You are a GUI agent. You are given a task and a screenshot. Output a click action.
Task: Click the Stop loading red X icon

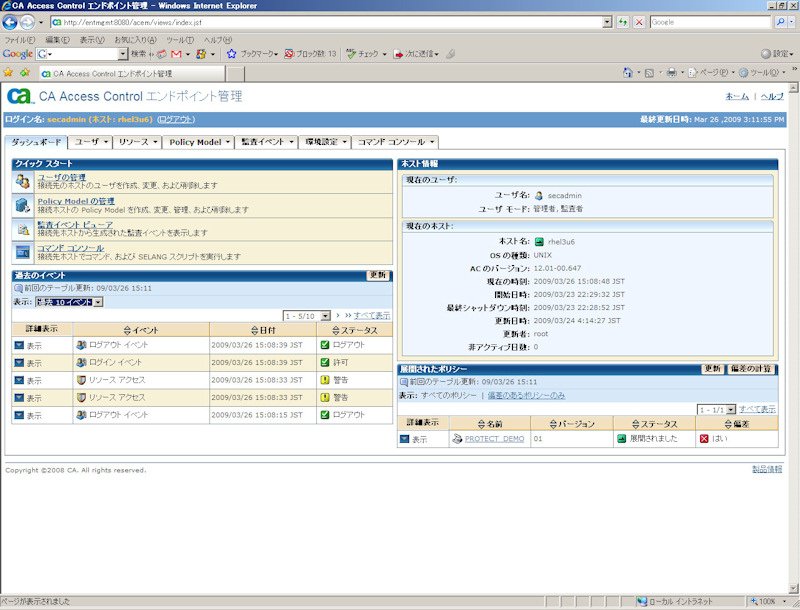tap(639, 22)
